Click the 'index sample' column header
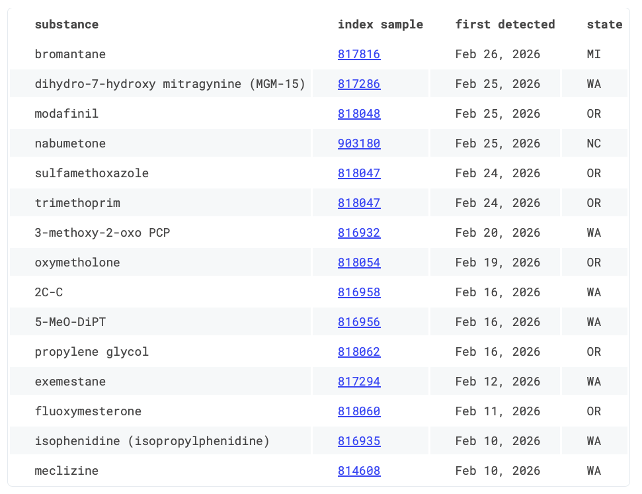 point(380,24)
